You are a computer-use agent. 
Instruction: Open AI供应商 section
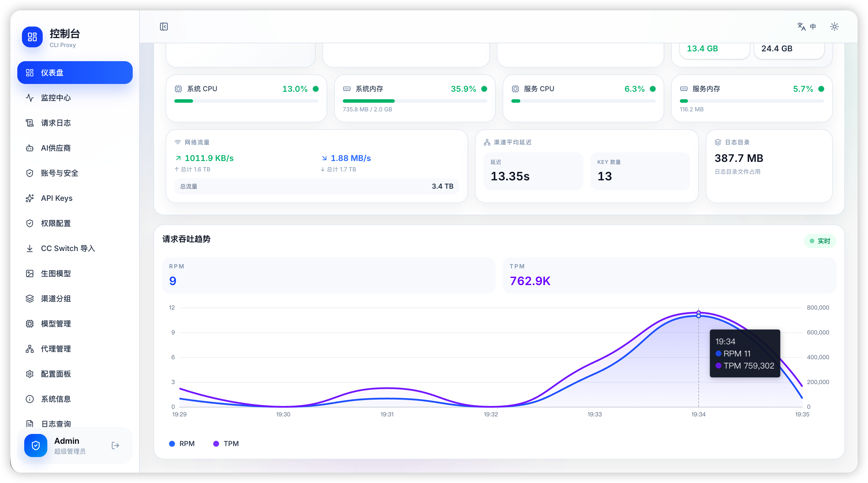click(x=75, y=148)
